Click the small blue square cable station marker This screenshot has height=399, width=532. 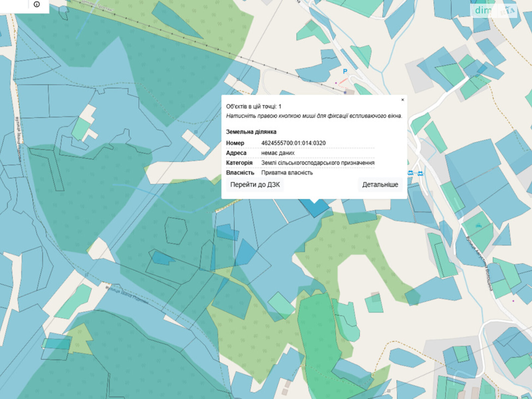[345, 92]
